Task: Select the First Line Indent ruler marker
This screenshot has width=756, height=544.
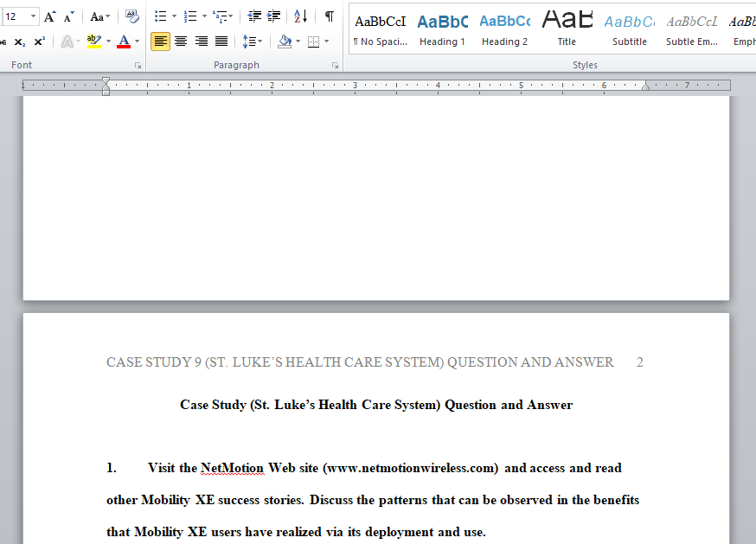Action: (x=106, y=80)
